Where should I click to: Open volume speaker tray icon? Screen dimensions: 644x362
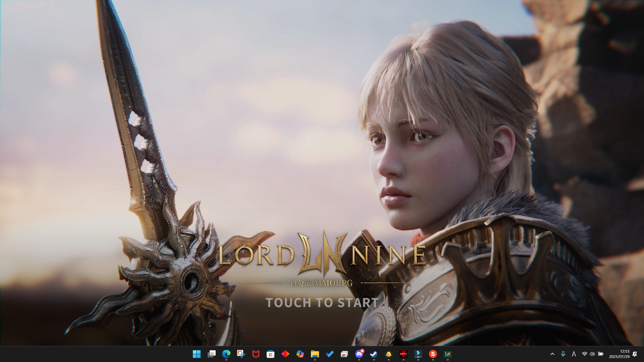click(x=592, y=354)
